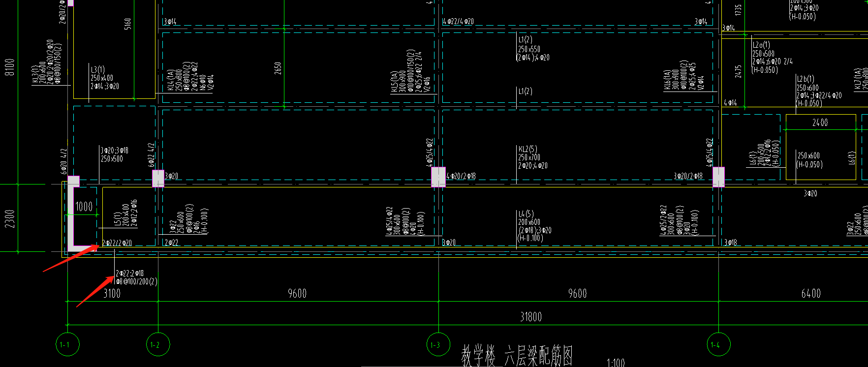The image size is (868, 367).
Task: Select the axis bubble labeled 1-4
Action: [718, 345]
